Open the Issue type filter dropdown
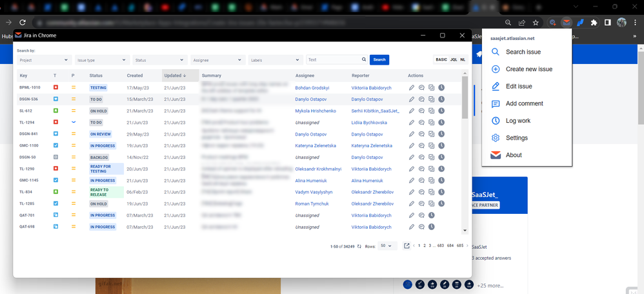The height and width of the screenshot is (294, 644). pos(102,60)
